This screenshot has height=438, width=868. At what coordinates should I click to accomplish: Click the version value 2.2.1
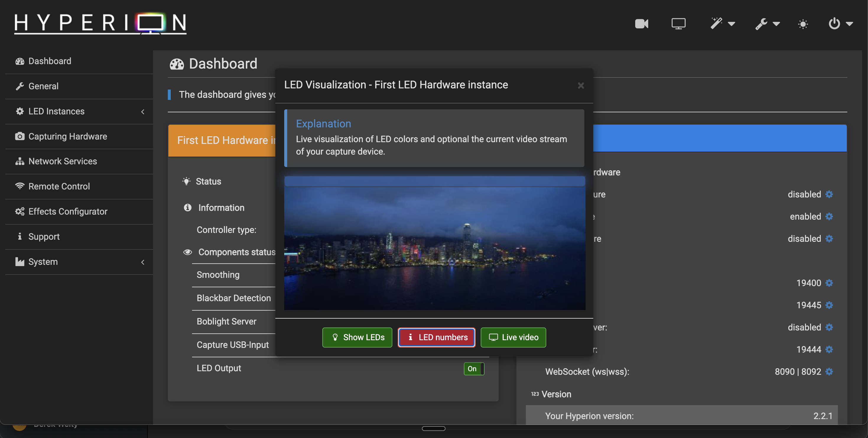pyautogui.click(x=823, y=416)
